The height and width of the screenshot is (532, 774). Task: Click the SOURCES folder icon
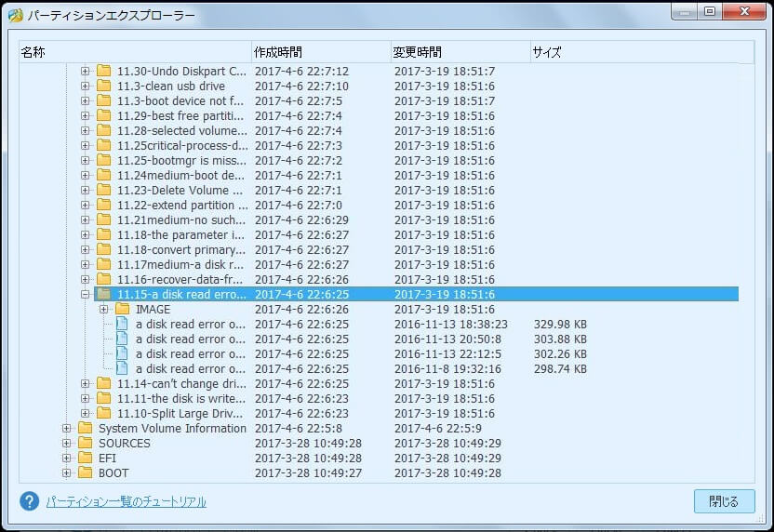coord(85,444)
